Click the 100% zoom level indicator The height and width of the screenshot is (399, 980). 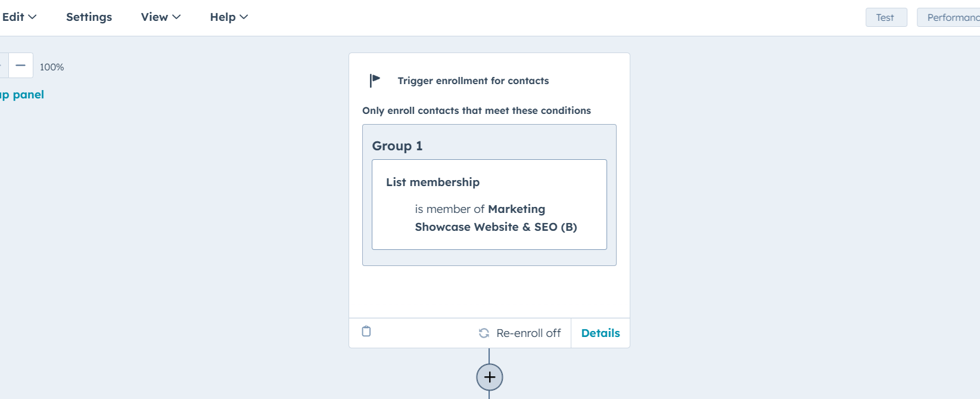tap(51, 67)
